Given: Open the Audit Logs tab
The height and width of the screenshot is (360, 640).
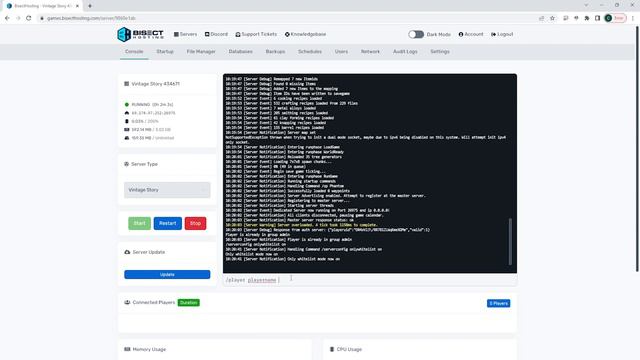Looking at the screenshot, I should click(x=405, y=52).
